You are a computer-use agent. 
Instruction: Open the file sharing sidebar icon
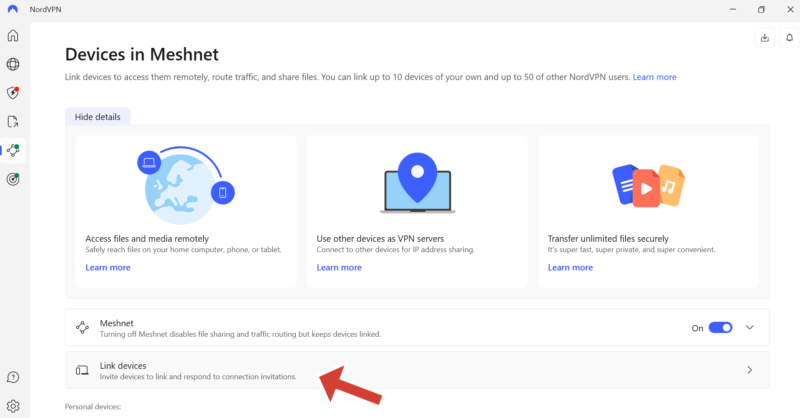pyautogui.click(x=13, y=122)
